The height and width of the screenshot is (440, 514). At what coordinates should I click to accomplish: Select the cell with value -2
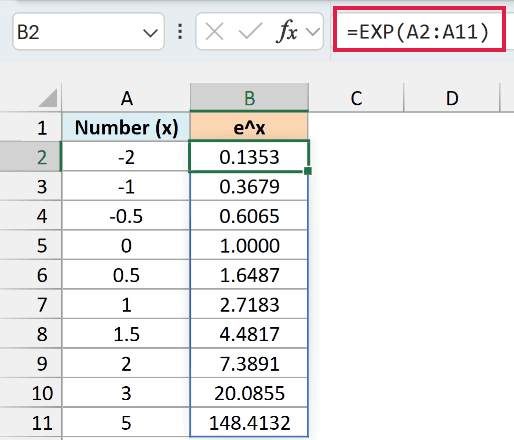[126, 157]
